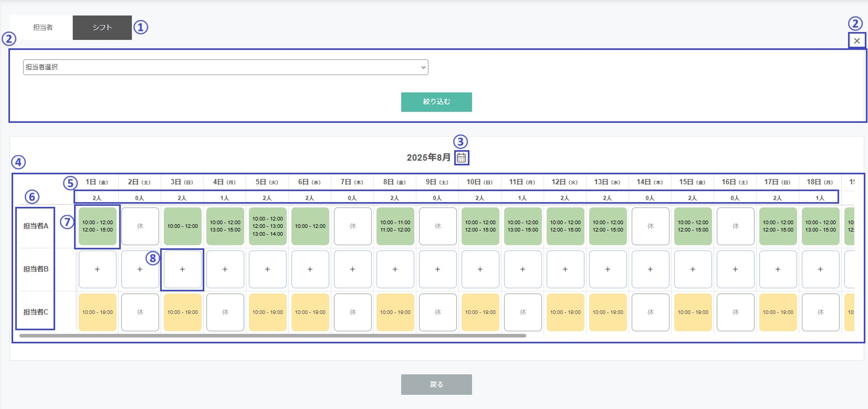Open 担当者A three-slot shift on 5日
The width and height of the screenshot is (868, 409).
(268, 226)
